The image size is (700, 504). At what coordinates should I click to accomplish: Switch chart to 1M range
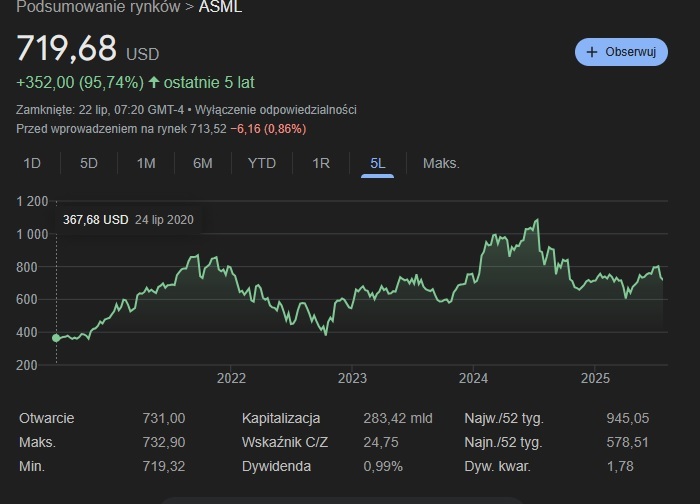pyautogui.click(x=146, y=163)
